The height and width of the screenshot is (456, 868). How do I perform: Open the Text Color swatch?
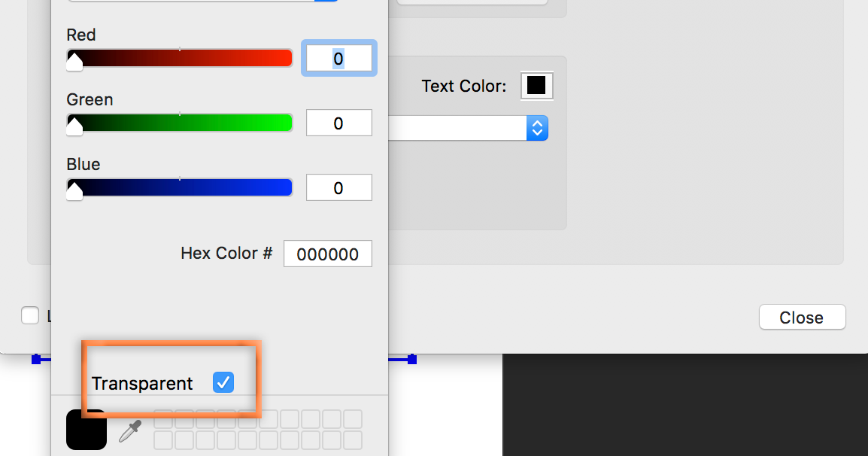coord(536,85)
